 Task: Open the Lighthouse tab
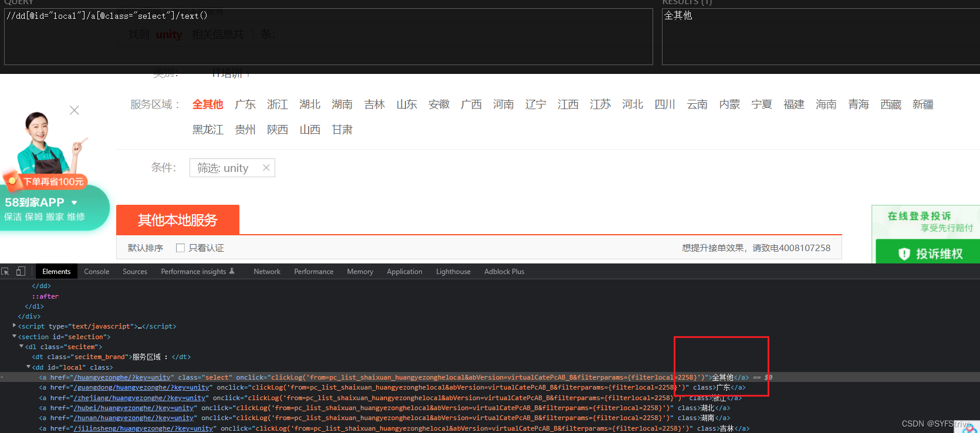(454, 272)
